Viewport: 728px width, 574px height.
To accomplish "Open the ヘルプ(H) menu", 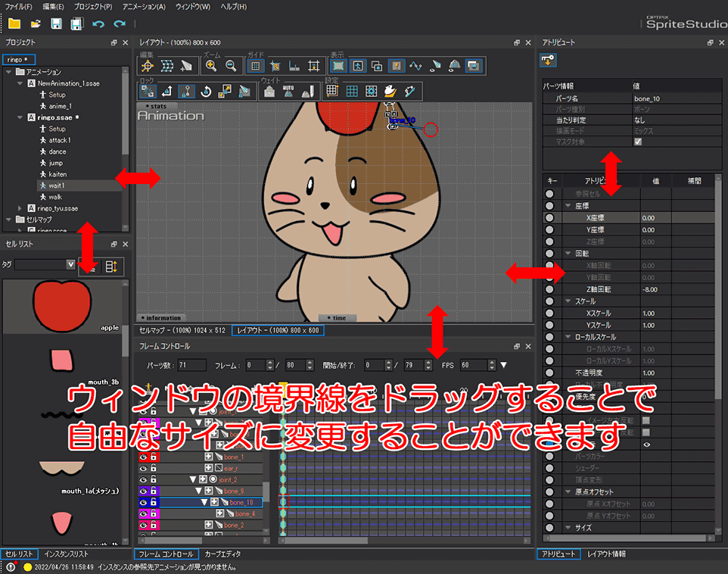I will coord(234,7).
